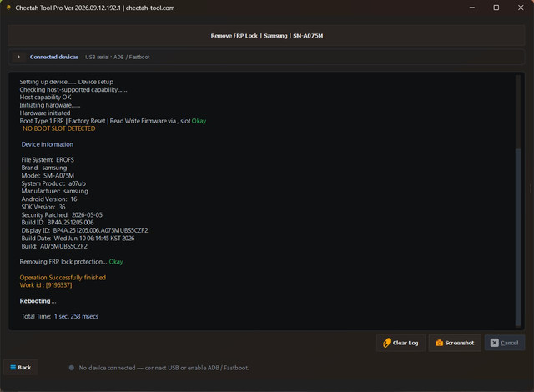Screen dimensions: 534x392
Task: Click the 'NO BOOT SLOT DETECTED' warning line
Action: pyautogui.click(x=59, y=128)
